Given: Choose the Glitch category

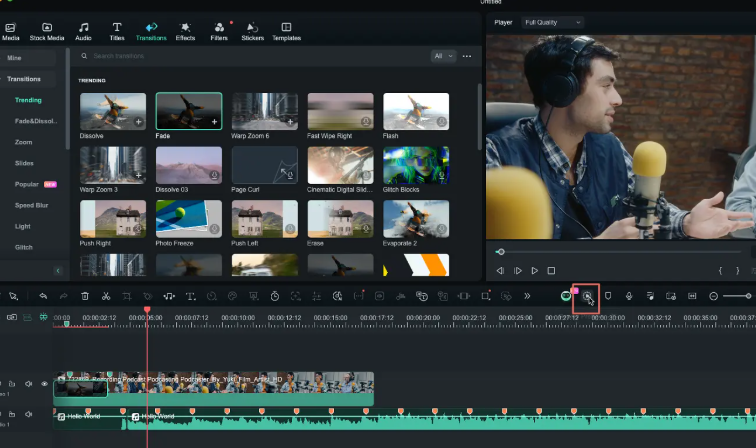Looking at the screenshot, I should click(x=24, y=247).
